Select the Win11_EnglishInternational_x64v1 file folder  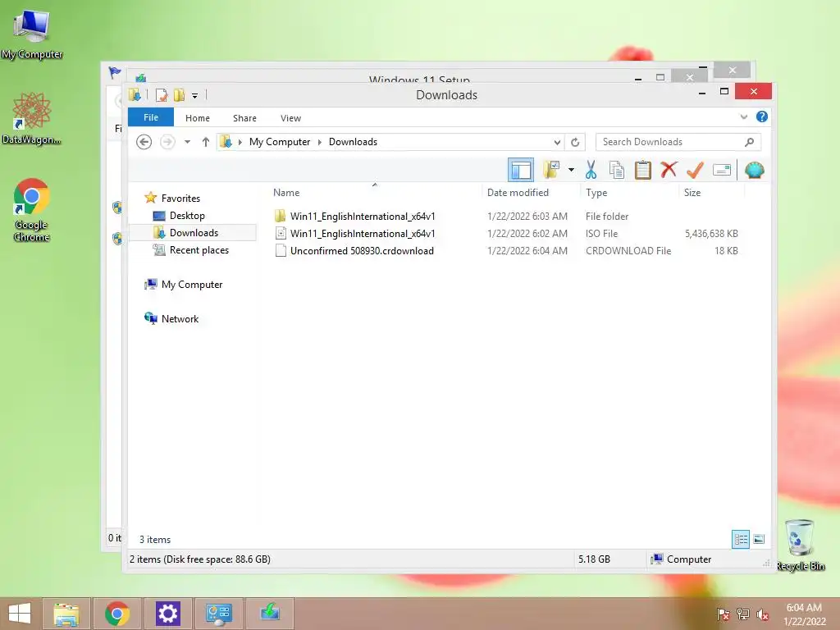pyautogui.click(x=362, y=217)
